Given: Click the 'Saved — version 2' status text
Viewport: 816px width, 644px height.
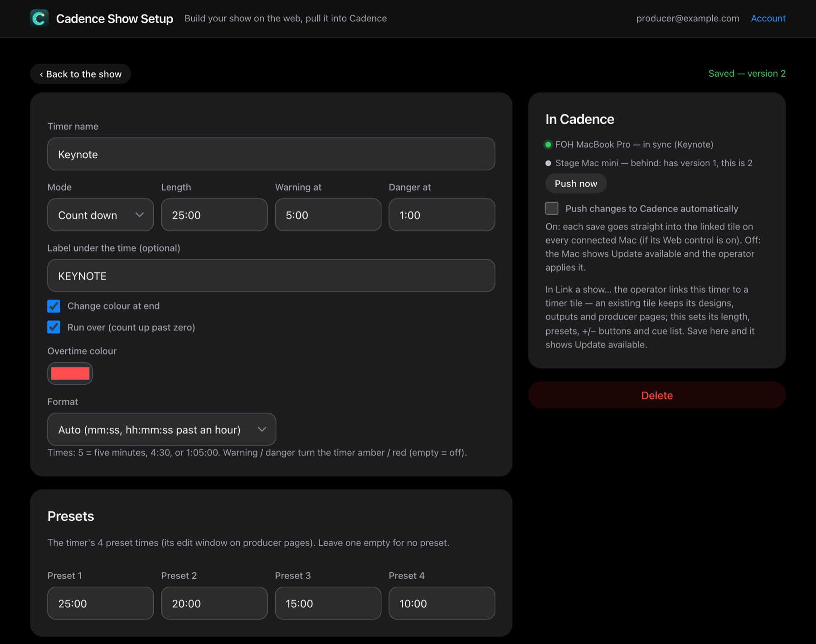Looking at the screenshot, I should 747,73.
